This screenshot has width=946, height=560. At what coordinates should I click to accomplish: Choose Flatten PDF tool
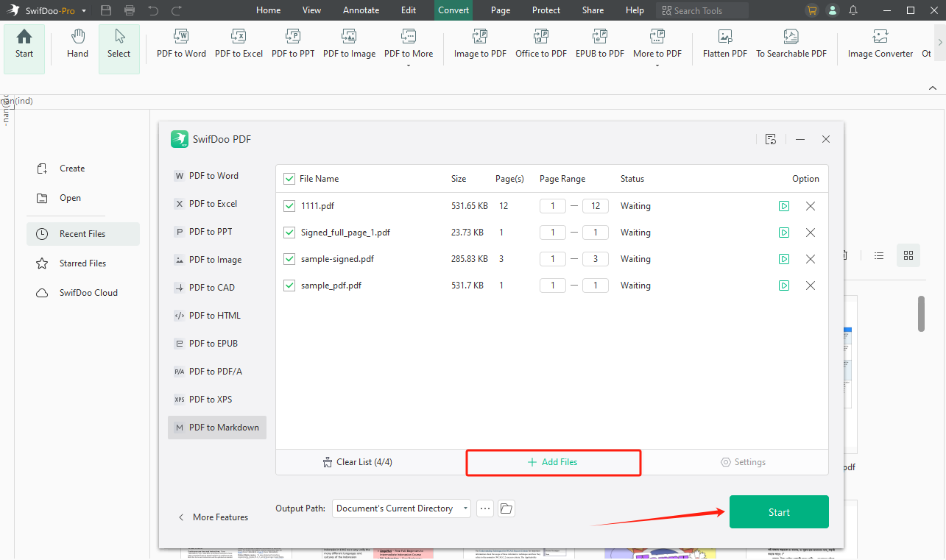click(x=725, y=43)
